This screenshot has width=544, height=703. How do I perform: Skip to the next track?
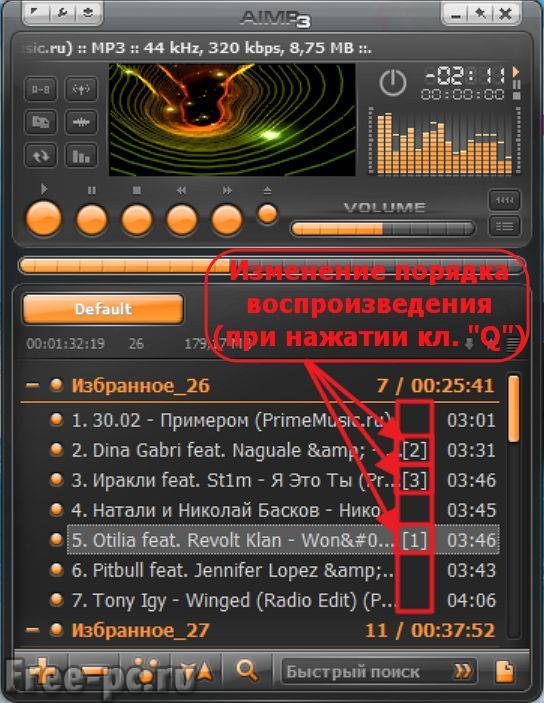227,220
